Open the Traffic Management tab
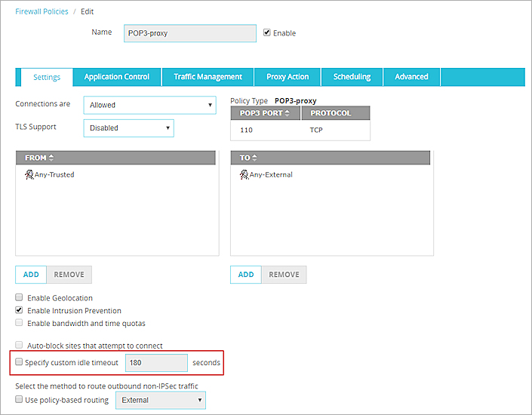 [x=208, y=77]
